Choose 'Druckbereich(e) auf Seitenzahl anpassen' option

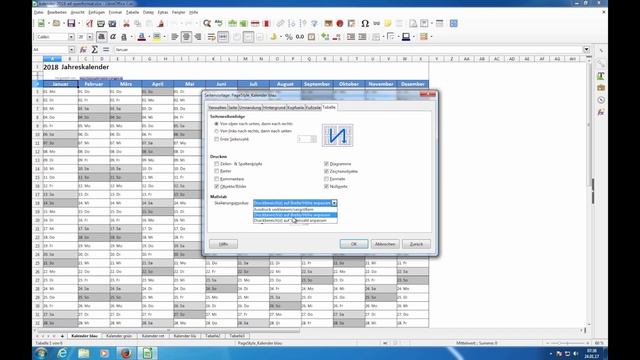tap(295, 220)
